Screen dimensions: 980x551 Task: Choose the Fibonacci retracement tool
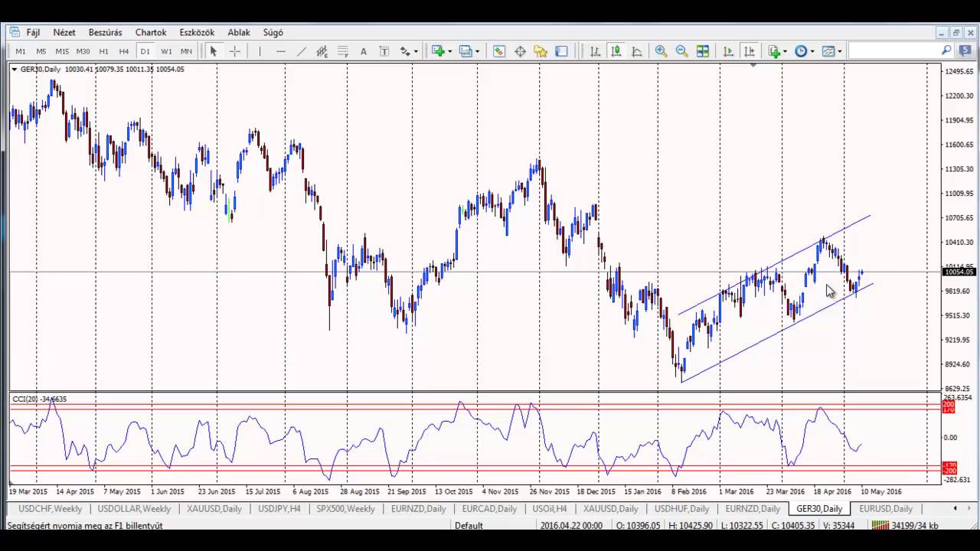(x=343, y=51)
